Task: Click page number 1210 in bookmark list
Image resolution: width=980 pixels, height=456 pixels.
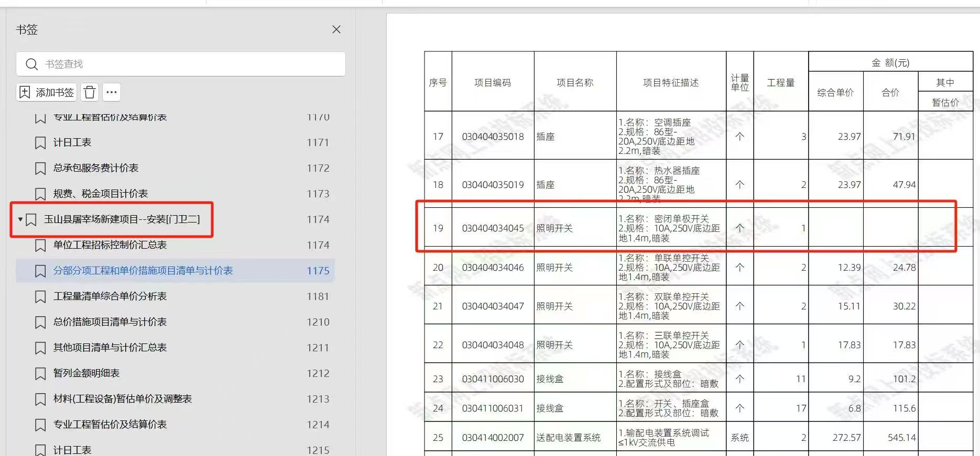Action: (x=318, y=322)
